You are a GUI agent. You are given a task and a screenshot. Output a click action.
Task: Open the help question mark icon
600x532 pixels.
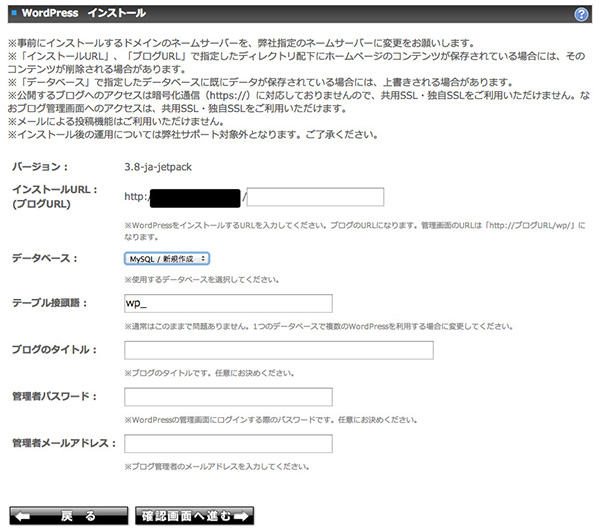581,15
